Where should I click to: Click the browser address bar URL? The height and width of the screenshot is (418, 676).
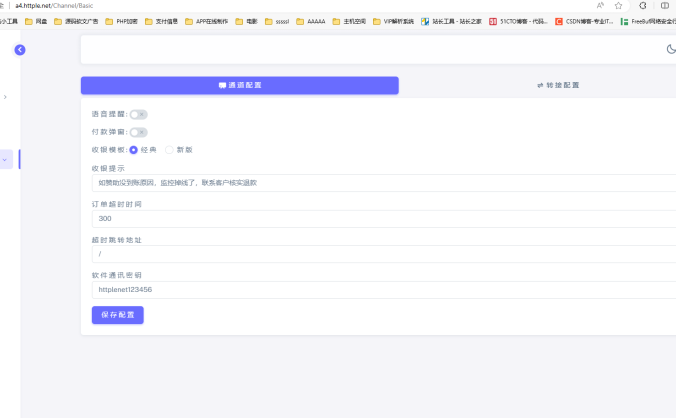coord(54,6)
